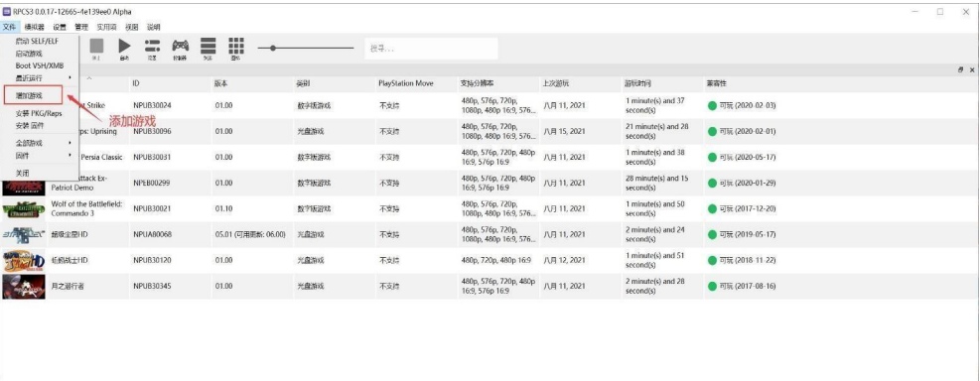The width and height of the screenshot is (980, 381).
Task: Open the Config settings toolbar icon
Action: pos(152,47)
